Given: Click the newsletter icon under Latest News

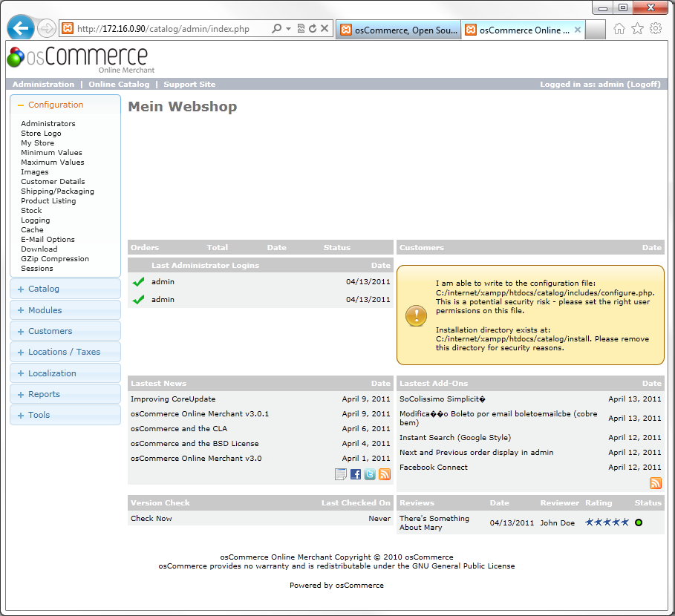Looking at the screenshot, I should pyautogui.click(x=341, y=474).
